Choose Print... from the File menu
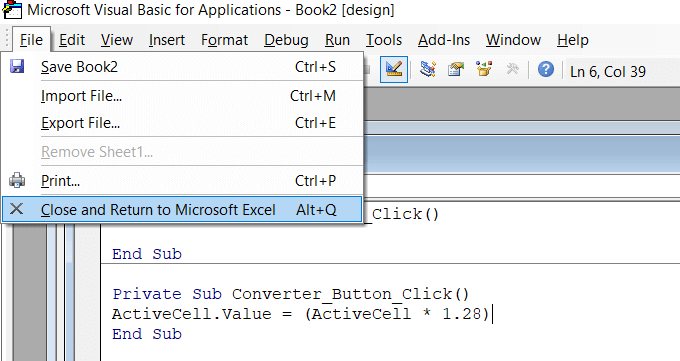 [x=182, y=180]
